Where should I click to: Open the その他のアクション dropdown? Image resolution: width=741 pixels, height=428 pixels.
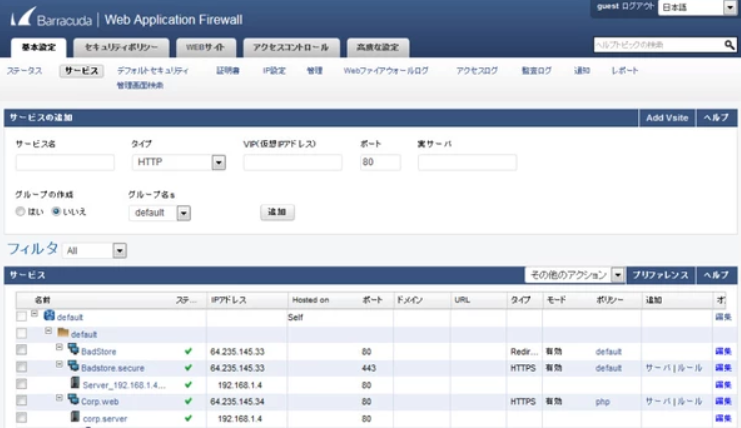coord(574,275)
